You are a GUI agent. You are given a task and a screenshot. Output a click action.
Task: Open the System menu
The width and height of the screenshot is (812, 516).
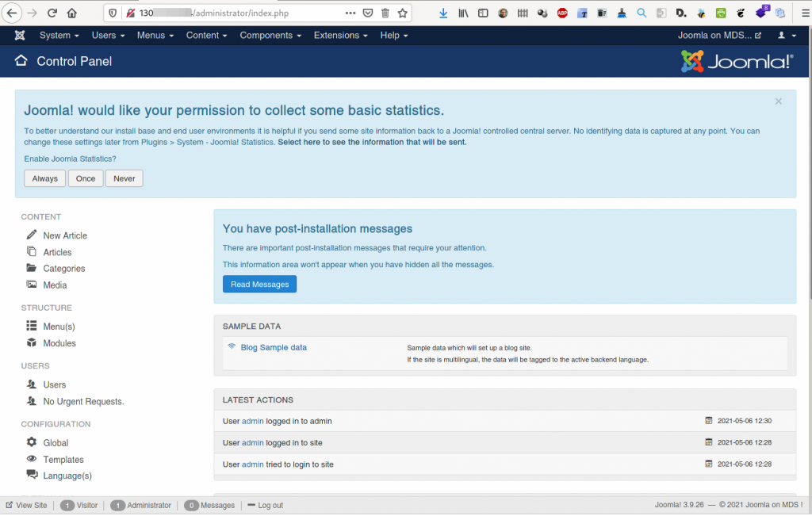(59, 35)
